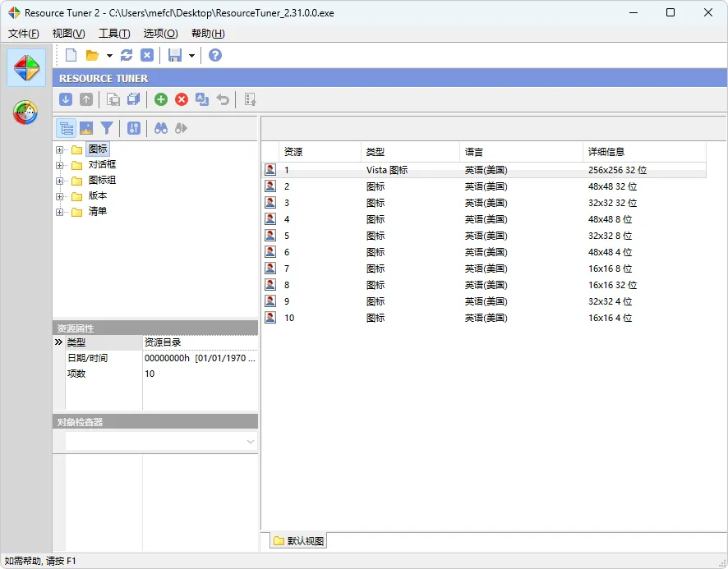
Task: Sort by the 详细信息 column header
Action: [x=644, y=152]
